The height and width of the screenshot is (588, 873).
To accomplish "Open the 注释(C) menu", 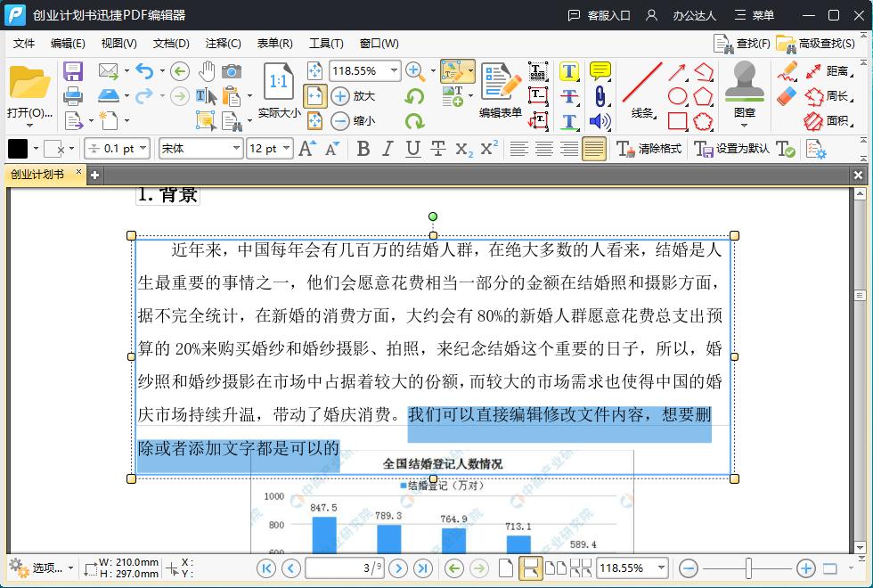I will click(x=224, y=43).
